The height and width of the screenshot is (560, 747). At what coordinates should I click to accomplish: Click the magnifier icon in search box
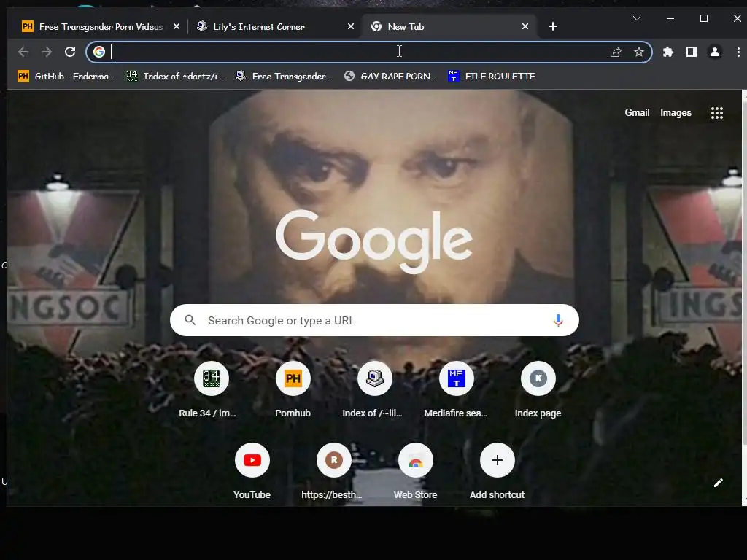click(190, 320)
